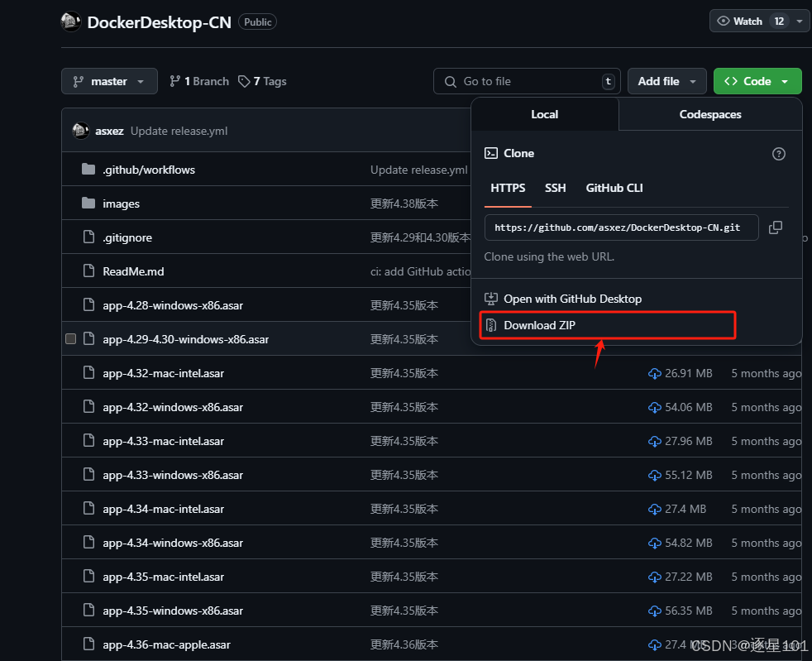Screen dimensions: 812x661
Task: Open app-4.34-mac-intel.asar file
Action: point(163,510)
